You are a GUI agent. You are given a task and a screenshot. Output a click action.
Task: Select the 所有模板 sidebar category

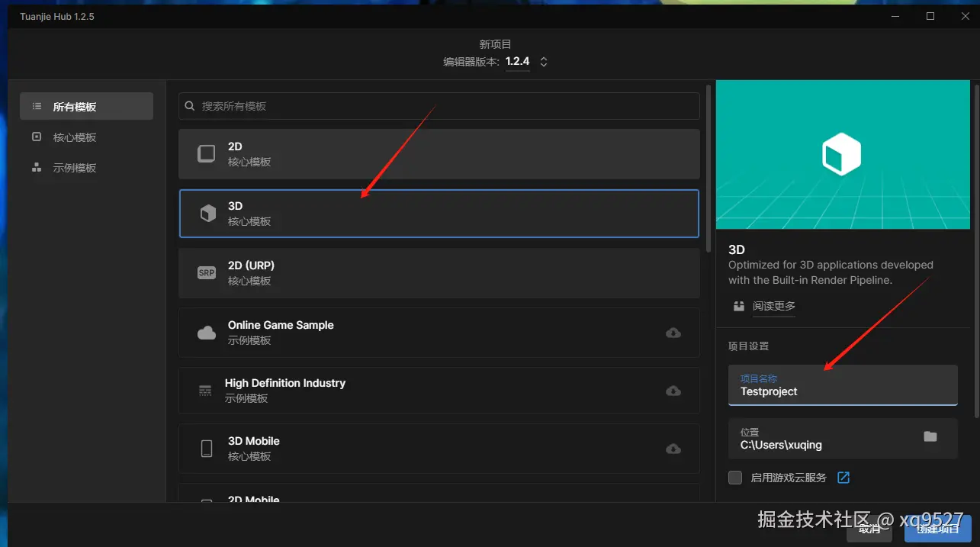click(86, 107)
